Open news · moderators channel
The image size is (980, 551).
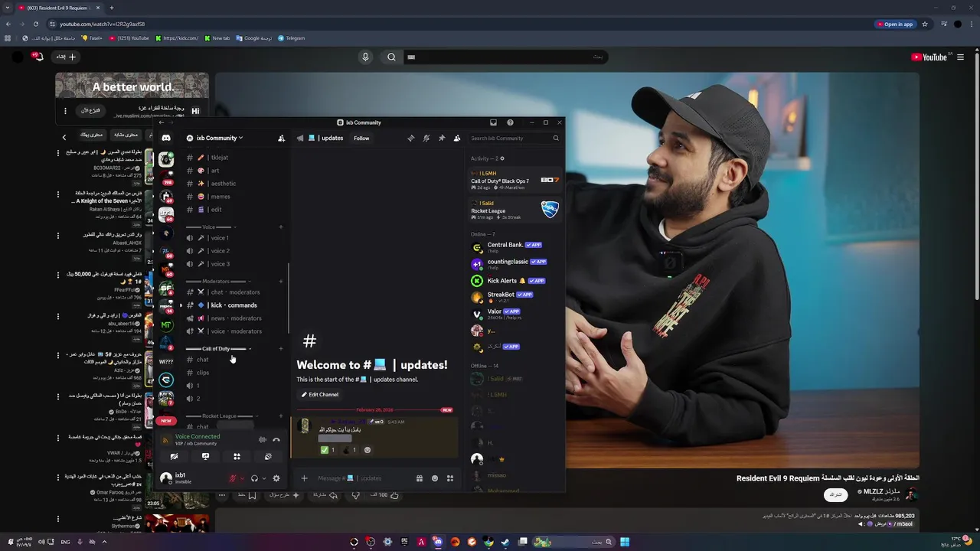pyautogui.click(x=234, y=318)
